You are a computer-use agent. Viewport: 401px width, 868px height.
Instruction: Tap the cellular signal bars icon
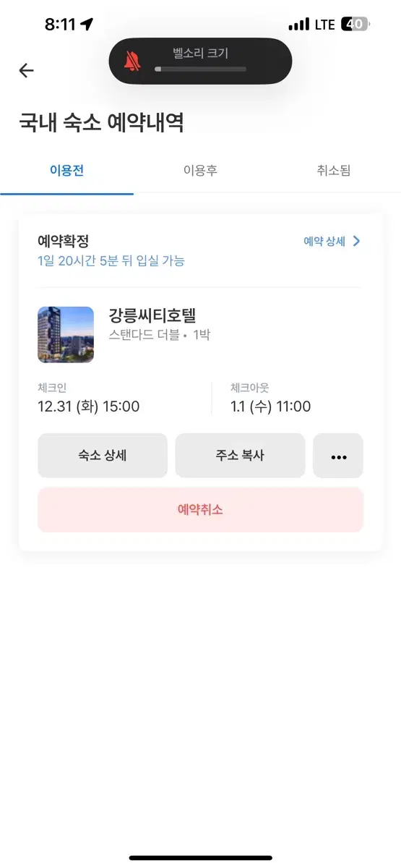(x=298, y=25)
